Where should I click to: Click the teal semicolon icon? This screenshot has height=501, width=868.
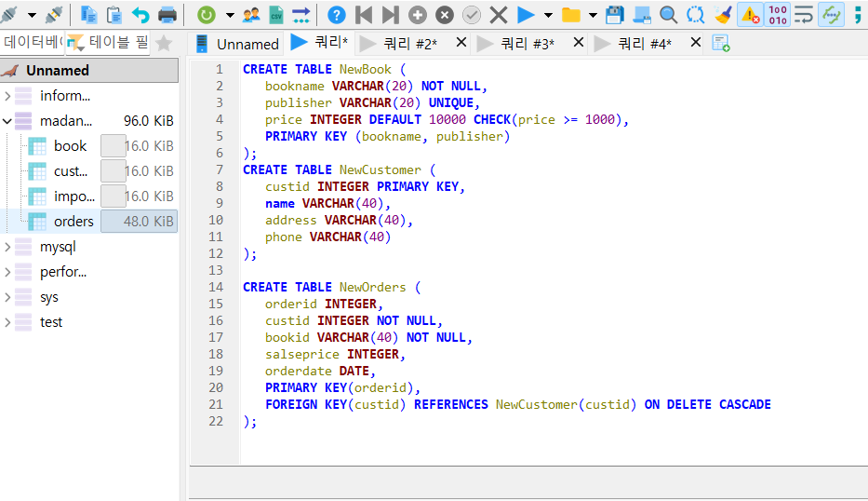858,15
